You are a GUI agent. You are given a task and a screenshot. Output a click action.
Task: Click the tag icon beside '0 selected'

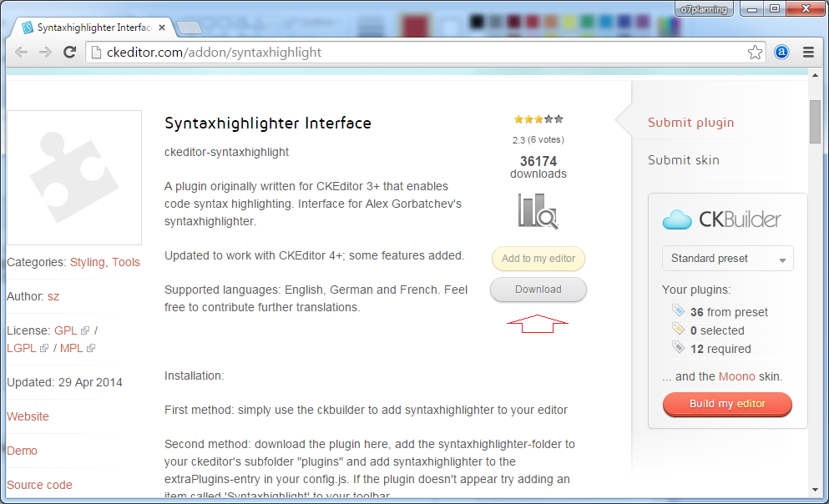[x=679, y=329]
